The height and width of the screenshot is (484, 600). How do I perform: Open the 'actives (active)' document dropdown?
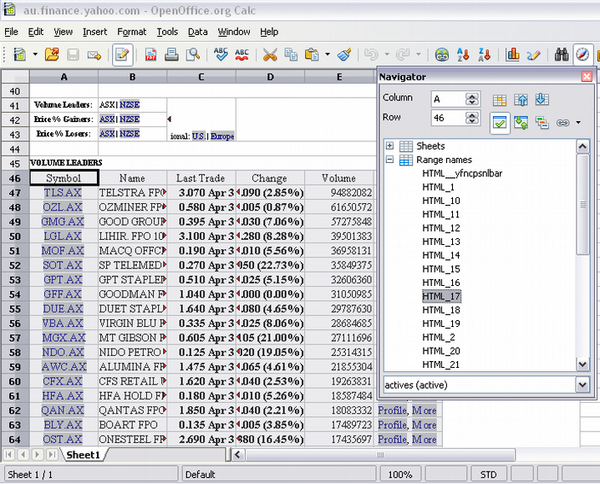coord(582,385)
